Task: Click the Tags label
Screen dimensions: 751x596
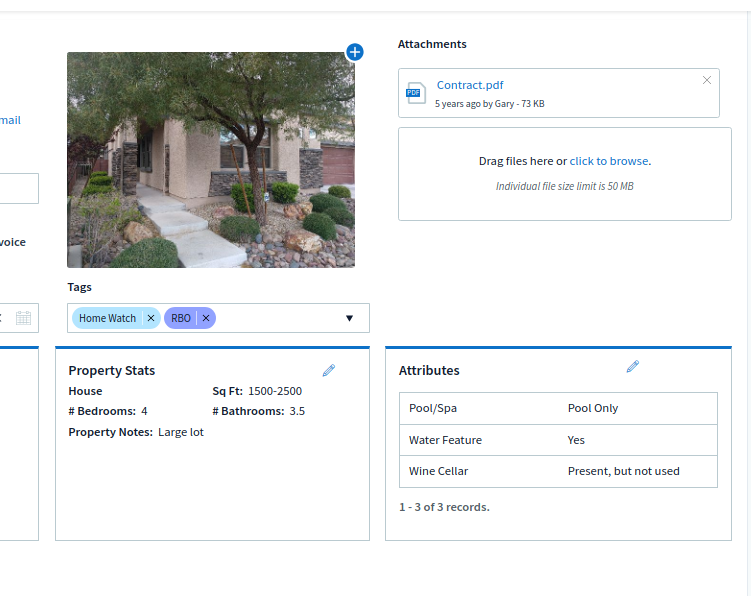Action: tap(80, 287)
